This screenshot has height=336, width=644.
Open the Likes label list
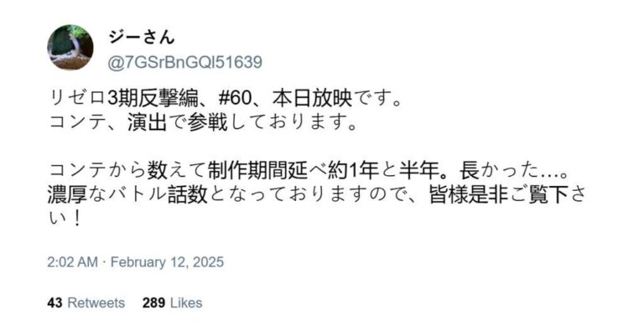pos(186,302)
